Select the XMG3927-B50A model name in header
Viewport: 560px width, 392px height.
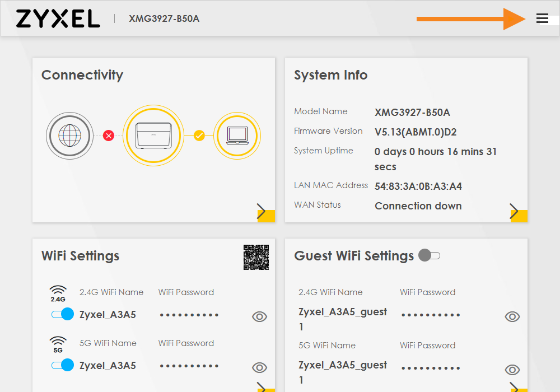(x=164, y=18)
